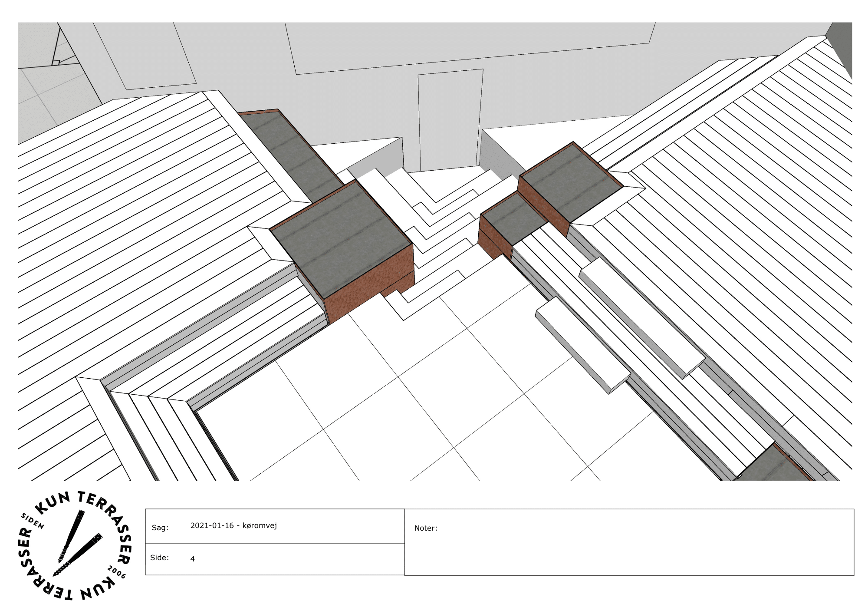Image resolution: width=868 pixels, height=614 pixels.
Task: Click the Side: label
Action: click(159, 558)
